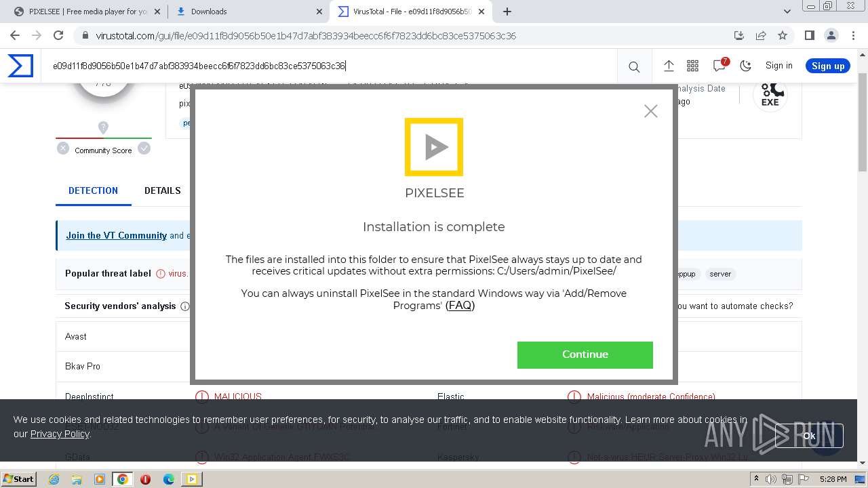
Task: Click info icon beside Security vendors' analysis
Action: pyautogui.click(x=184, y=306)
